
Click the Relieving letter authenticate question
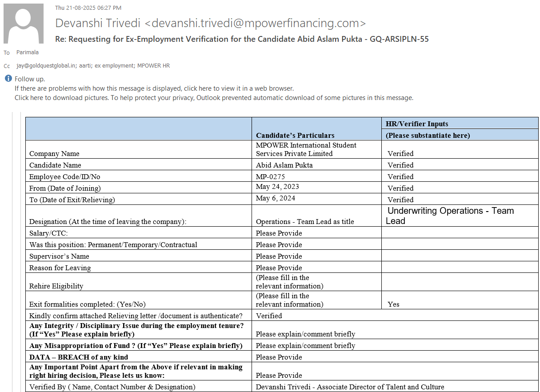point(136,316)
